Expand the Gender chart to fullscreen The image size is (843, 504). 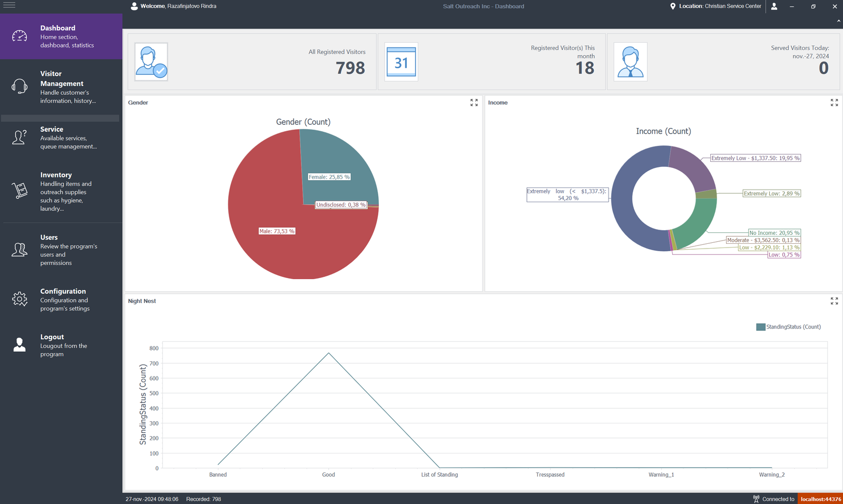[x=474, y=103]
